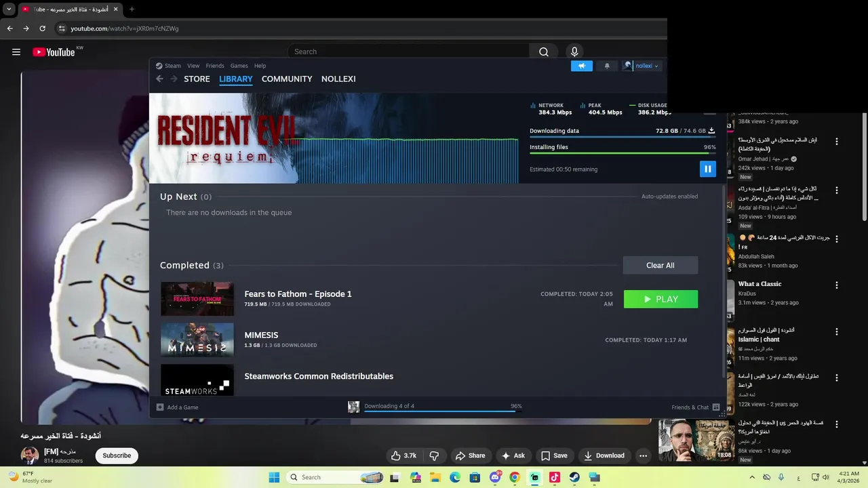Open Steamworks Common Redistributables thumbnail
The height and width of the screenshot is (488, 868).
click(x=197, y=380)
